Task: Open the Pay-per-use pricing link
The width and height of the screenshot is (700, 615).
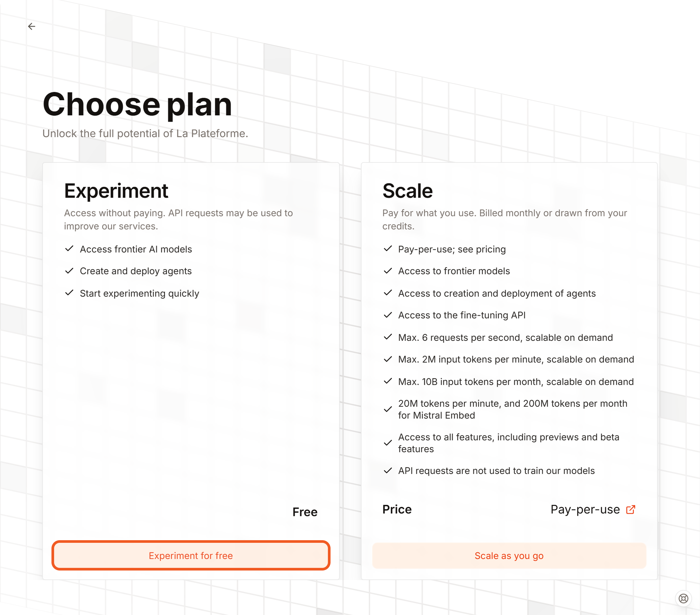Action: tap(585, 510)
